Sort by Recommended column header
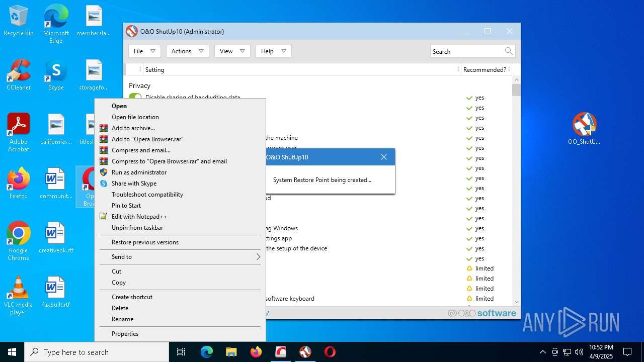The height and width of the screenshot is (362, 644). pos(487,69)
